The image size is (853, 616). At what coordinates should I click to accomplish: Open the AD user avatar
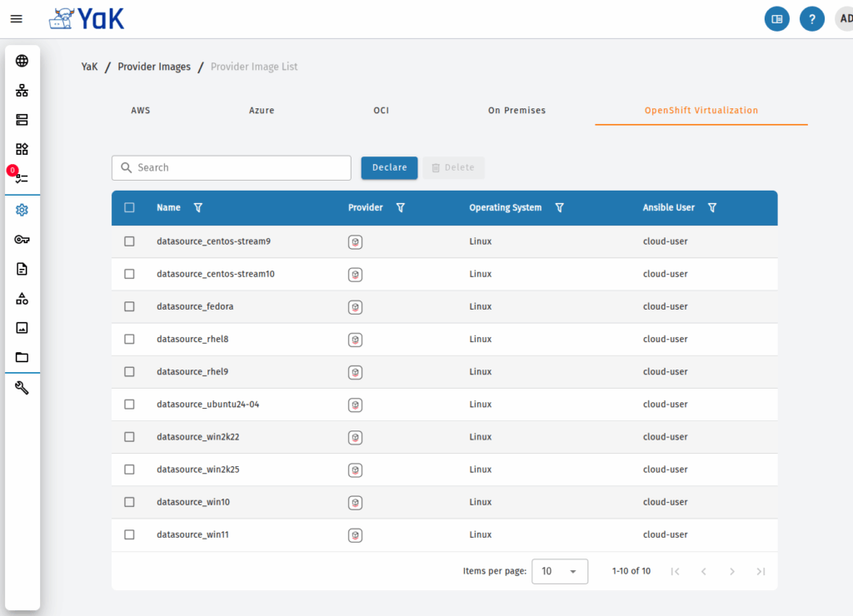845,19
